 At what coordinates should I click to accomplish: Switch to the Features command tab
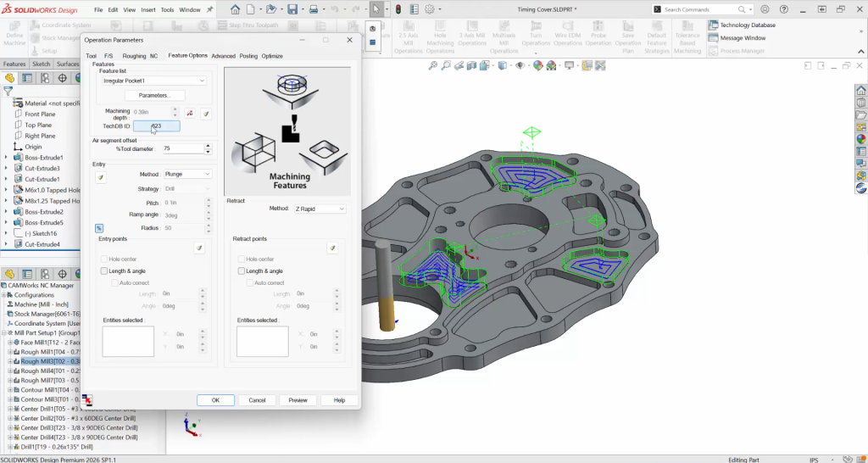pos(14,64)
